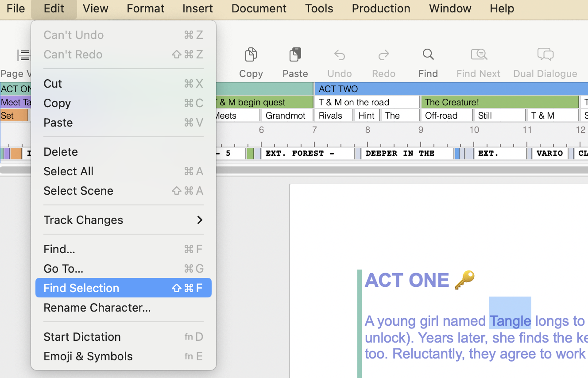Screen dimensions: 588x378
Task: Click the Copy toolbar icon
Action: coord(251,55)
